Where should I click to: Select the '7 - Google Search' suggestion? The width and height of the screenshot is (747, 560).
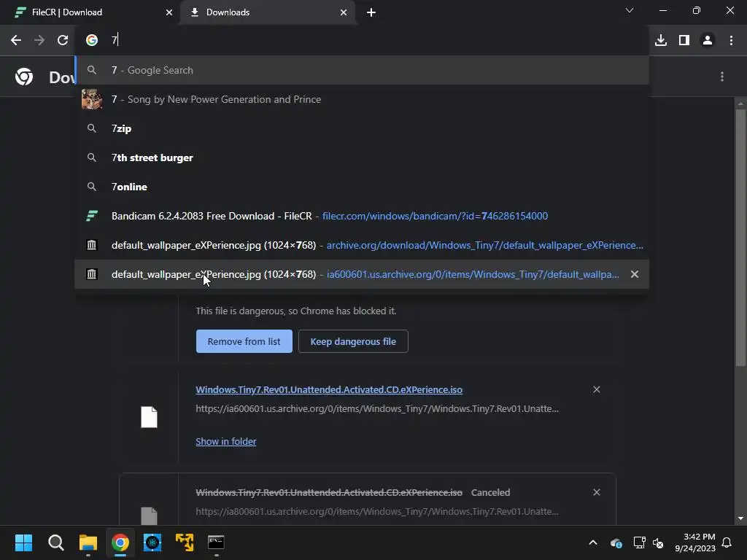[362, 70]
